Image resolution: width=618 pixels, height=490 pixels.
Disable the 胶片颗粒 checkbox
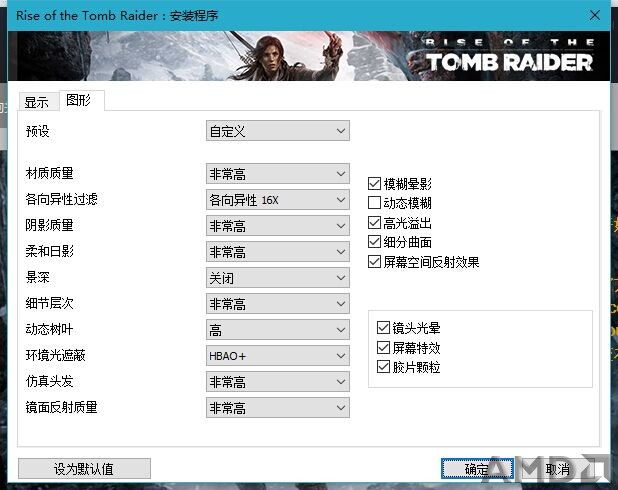(x=383, y=367)
